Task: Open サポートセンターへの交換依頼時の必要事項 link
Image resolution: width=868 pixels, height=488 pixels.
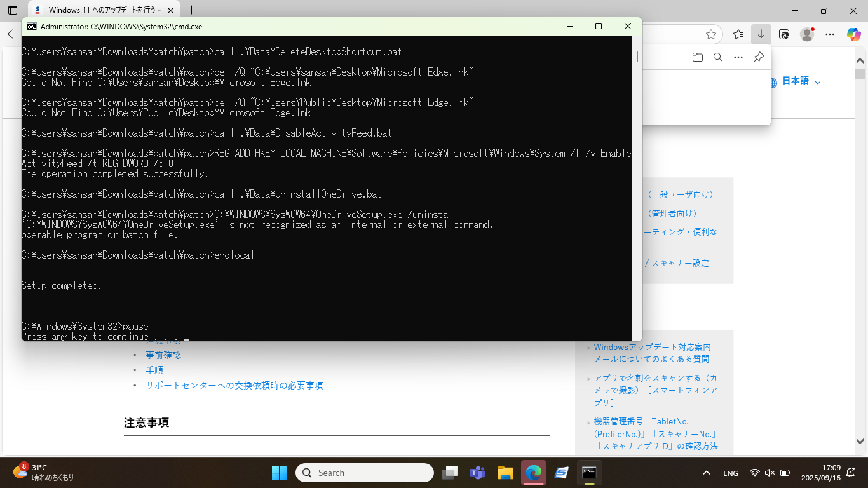Action: click(234, 385)
